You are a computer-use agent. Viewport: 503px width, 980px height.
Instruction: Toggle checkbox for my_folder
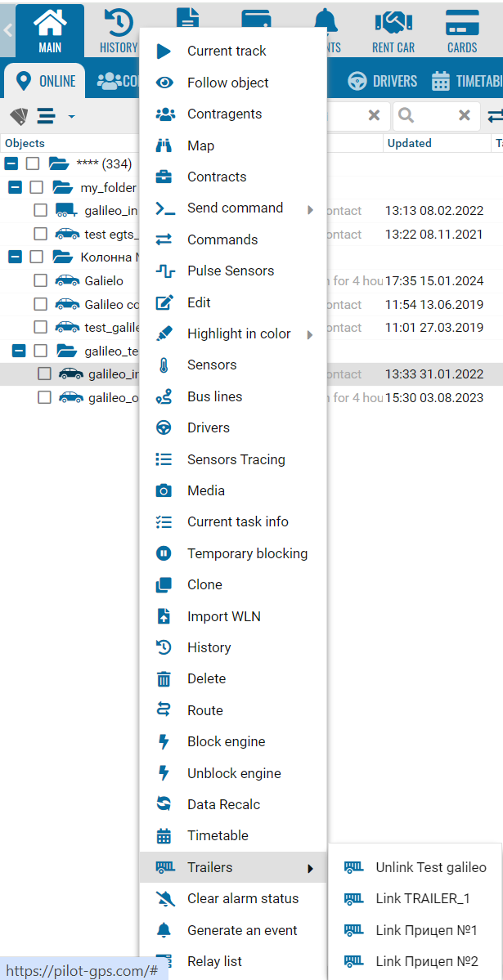pos(37,188)
